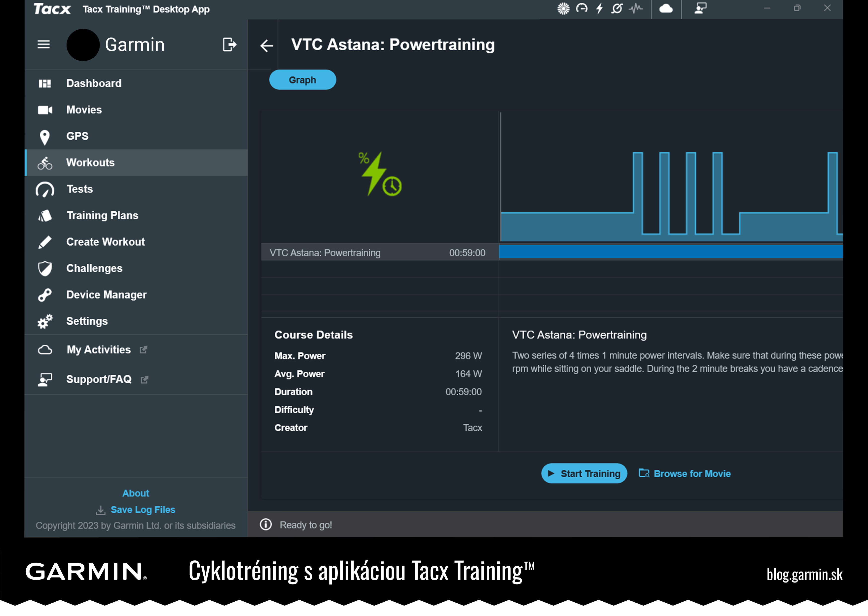Click the power interval graph
The image size is (868, 616).
click(x=672, y=177)
